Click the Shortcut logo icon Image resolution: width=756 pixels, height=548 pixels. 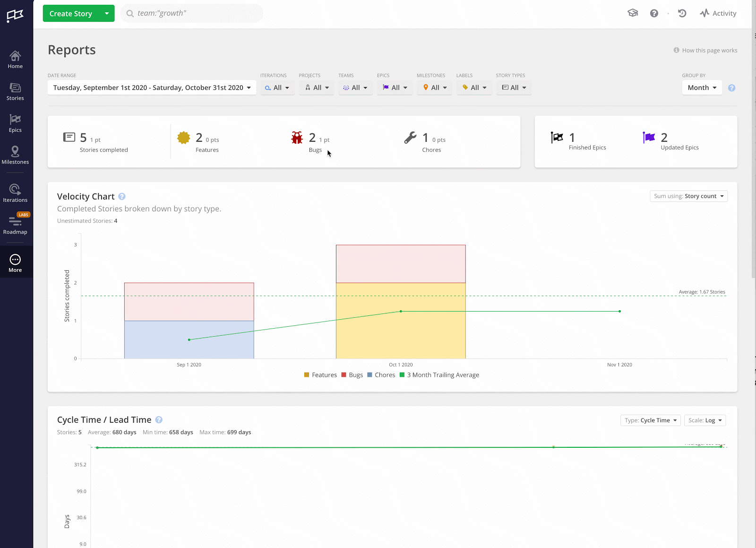click(15, 16)
